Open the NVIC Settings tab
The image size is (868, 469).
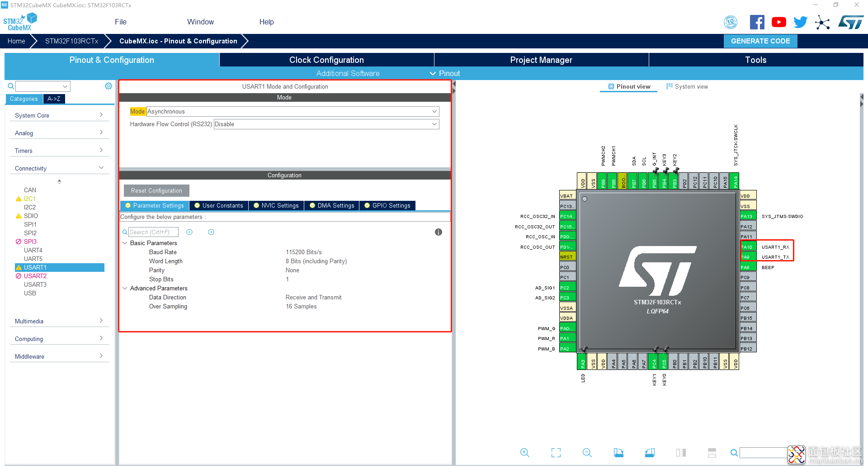276,205
